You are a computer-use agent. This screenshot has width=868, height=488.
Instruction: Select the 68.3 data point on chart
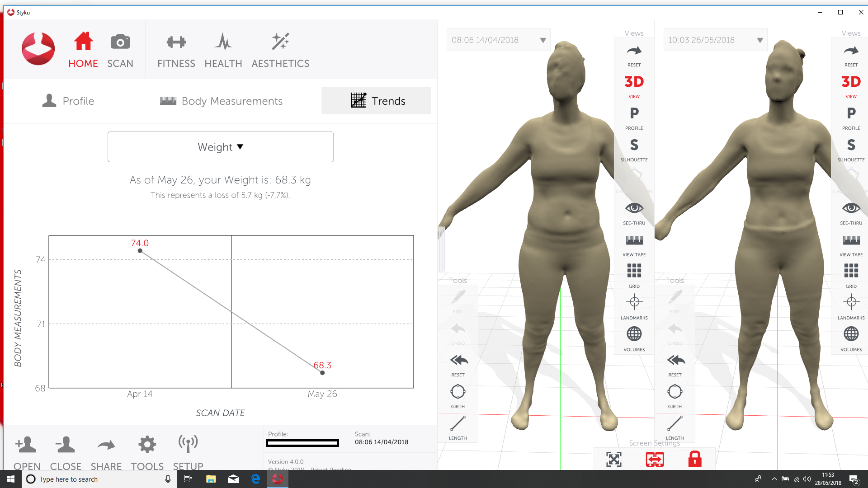(322, 373)
